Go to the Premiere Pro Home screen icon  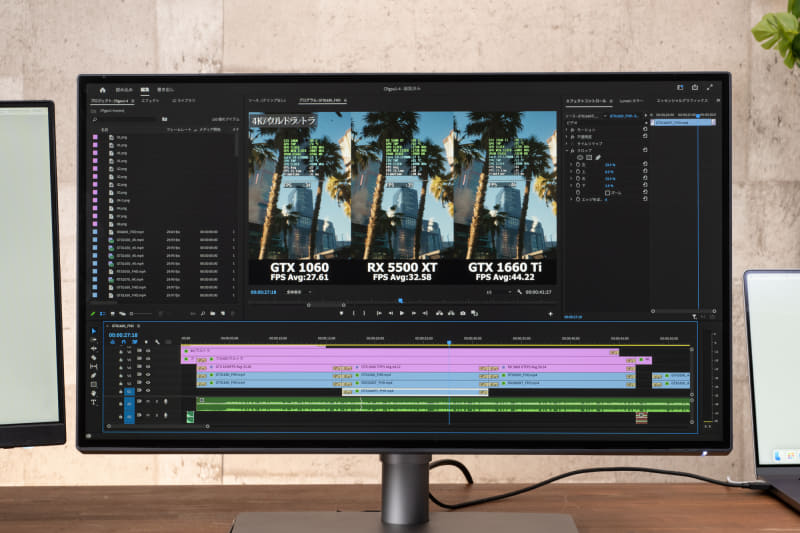(x=103, y=90)
